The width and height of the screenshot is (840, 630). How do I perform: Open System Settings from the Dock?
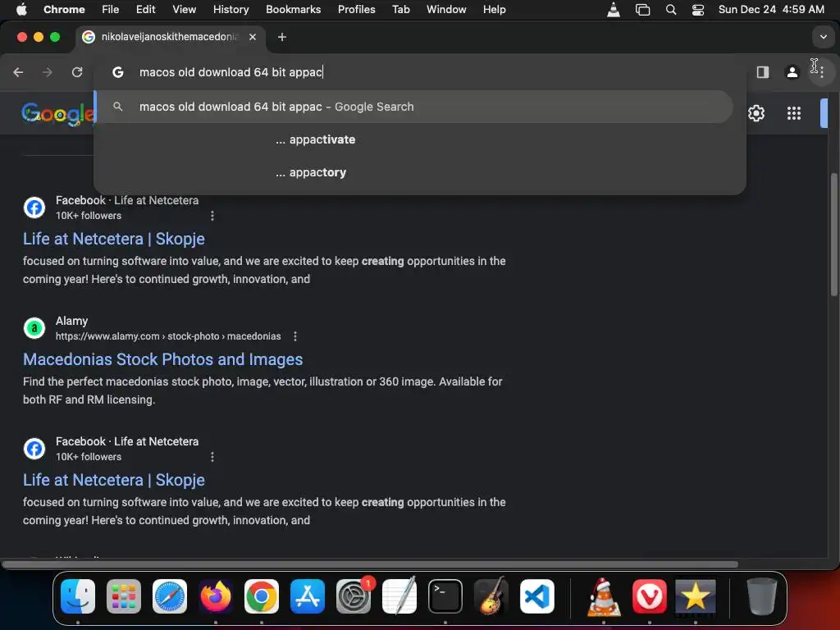[x=354, y=596]
